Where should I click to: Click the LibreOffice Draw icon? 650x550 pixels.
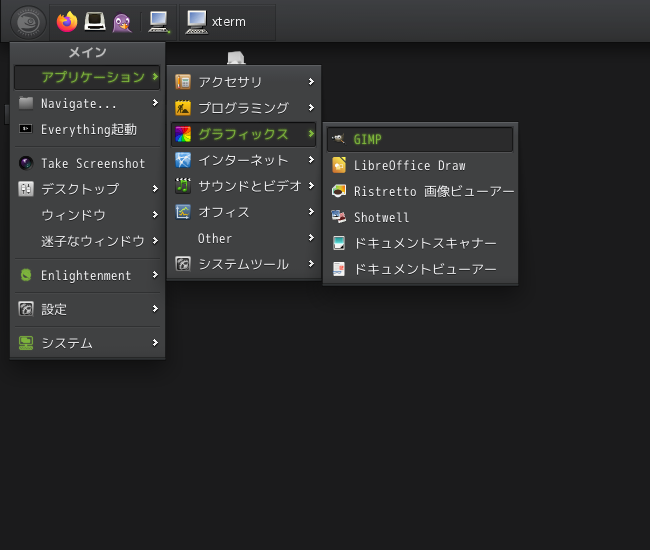pyautogui.click(x=339, y=165)
